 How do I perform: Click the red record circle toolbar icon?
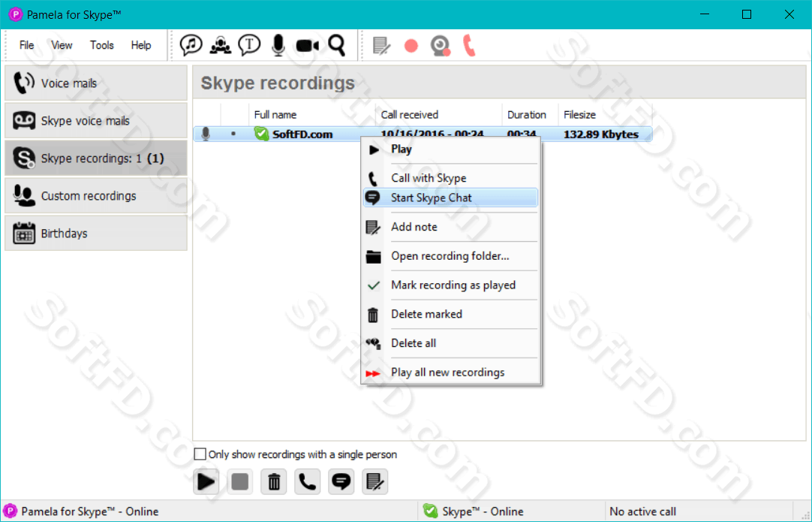(x=411, y=46)
